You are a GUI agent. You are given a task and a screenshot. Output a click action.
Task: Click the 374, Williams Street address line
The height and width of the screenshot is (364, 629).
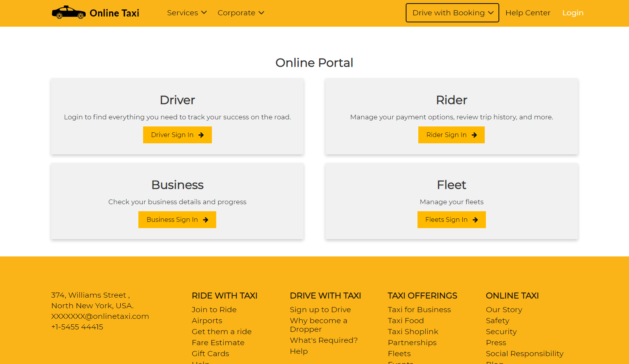[90, 295]
